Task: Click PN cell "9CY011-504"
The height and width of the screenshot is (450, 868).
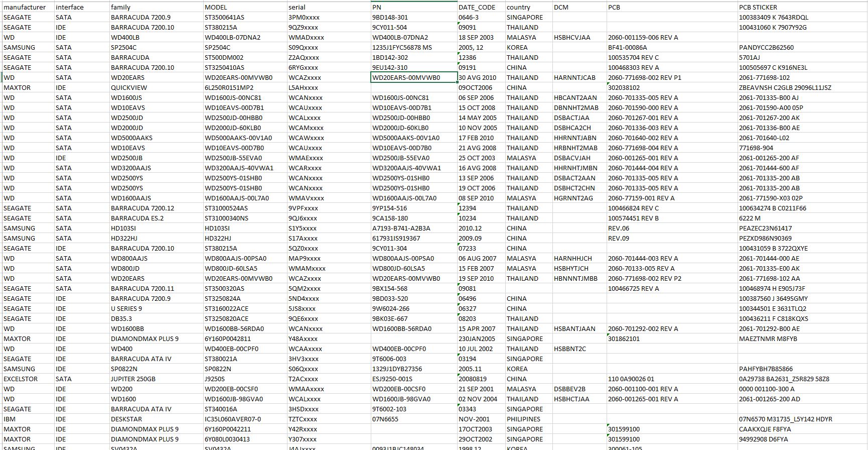Action: 414,27
